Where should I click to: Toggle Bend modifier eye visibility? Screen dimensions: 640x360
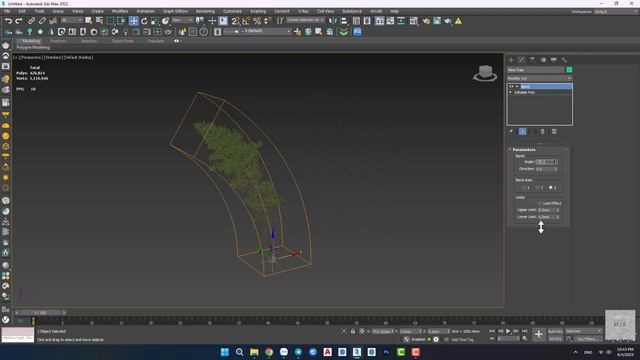point(511,87)
